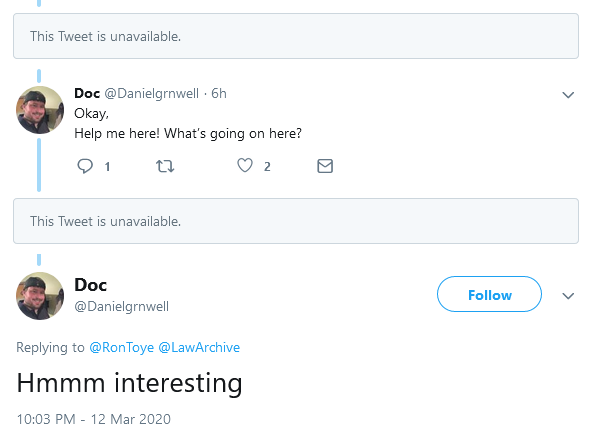The width and height of the screenshot is (591, 435).
Task: Open the reply count number 1
Action: point(107,167)
